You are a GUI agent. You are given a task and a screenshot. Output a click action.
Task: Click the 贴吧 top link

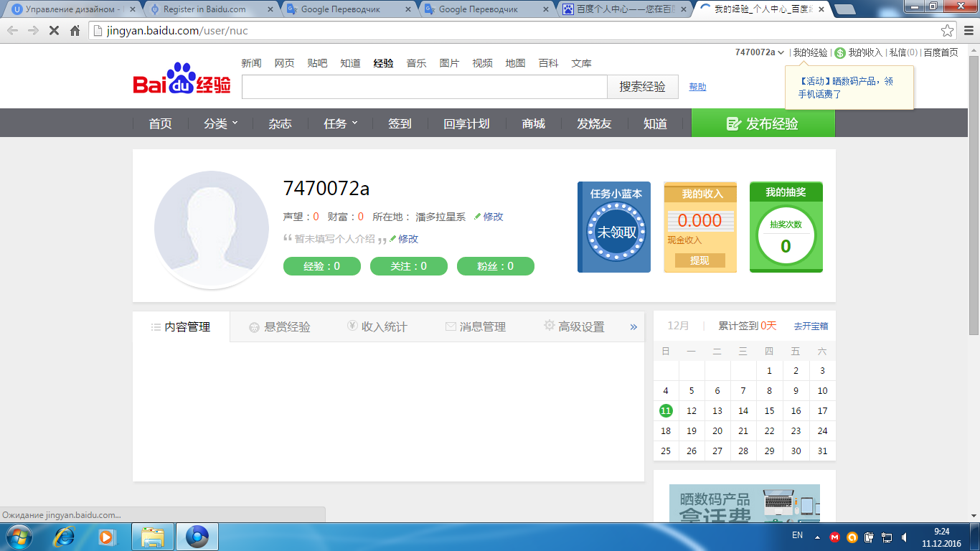tap(317, 63)
